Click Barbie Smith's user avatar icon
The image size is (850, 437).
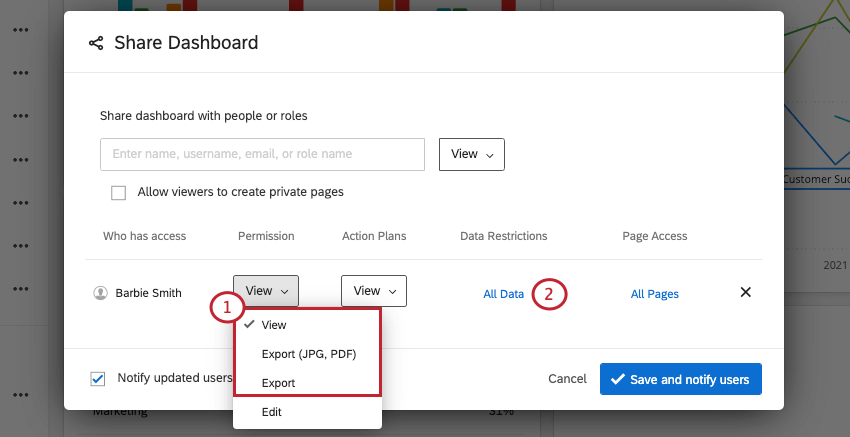[100, 293]
